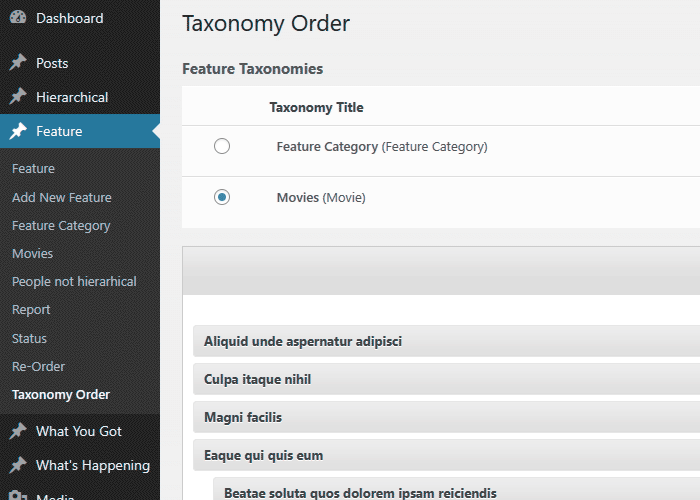Select the Movies taxonomy radio button
Image resolution: width=700 pixels, height=500 pixels.
(222, 198)
